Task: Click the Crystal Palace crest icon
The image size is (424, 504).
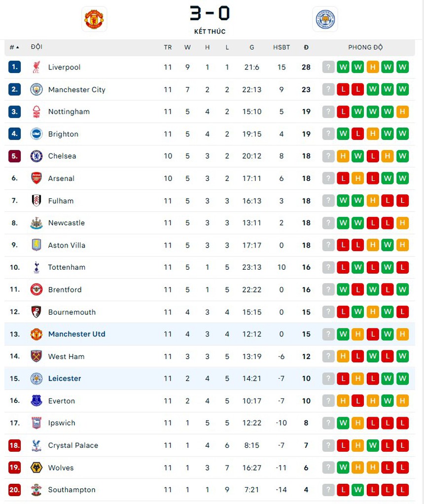Action: click(36, 445)
